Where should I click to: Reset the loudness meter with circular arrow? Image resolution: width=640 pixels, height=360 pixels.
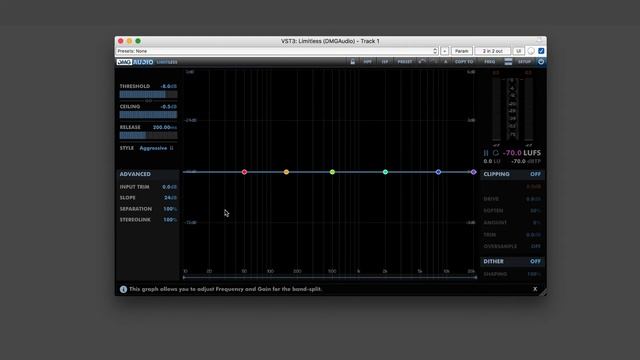tap(496, 153)
